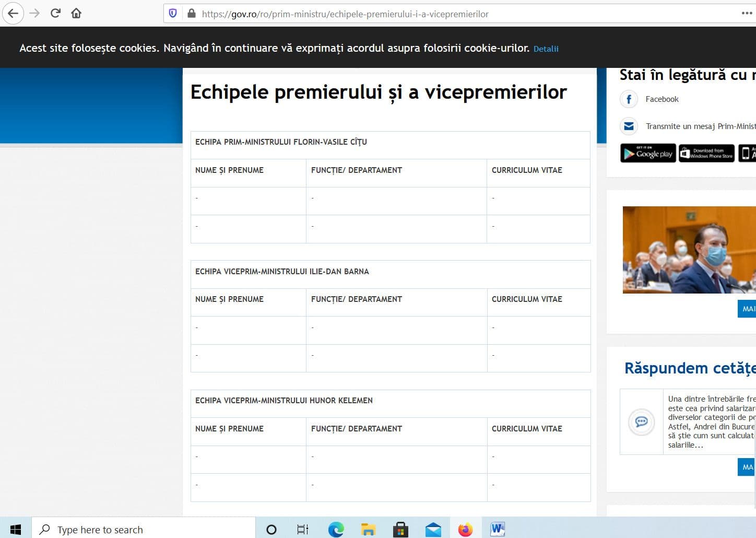This screenshot has width=756, height=538.
Task: Open the Windows Start menu
Action: point(16,529)
